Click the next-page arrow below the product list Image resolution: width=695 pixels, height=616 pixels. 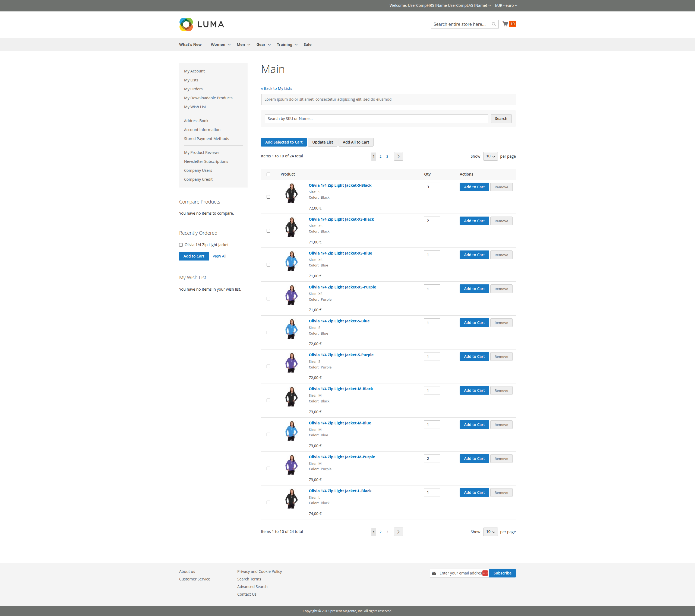(398, 532)
